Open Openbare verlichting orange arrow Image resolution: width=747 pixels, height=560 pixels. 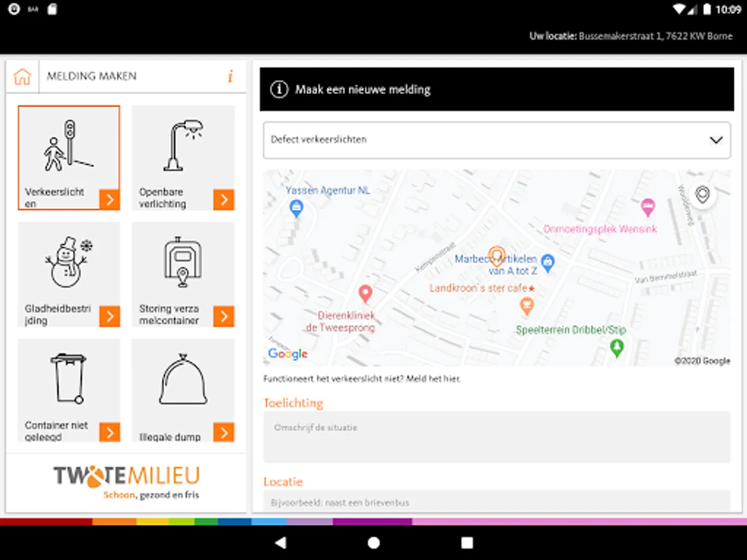pos(223,200)
